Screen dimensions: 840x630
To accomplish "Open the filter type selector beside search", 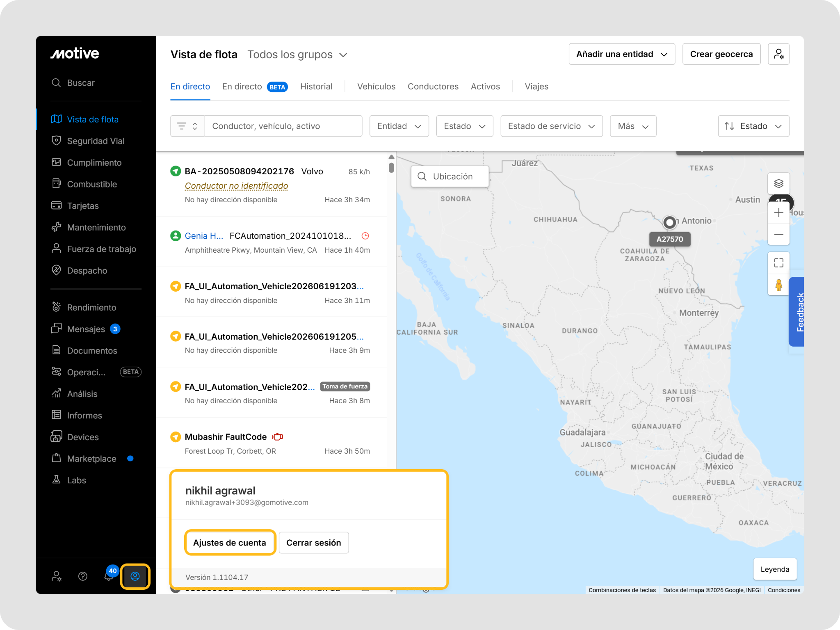I will 187,126.
